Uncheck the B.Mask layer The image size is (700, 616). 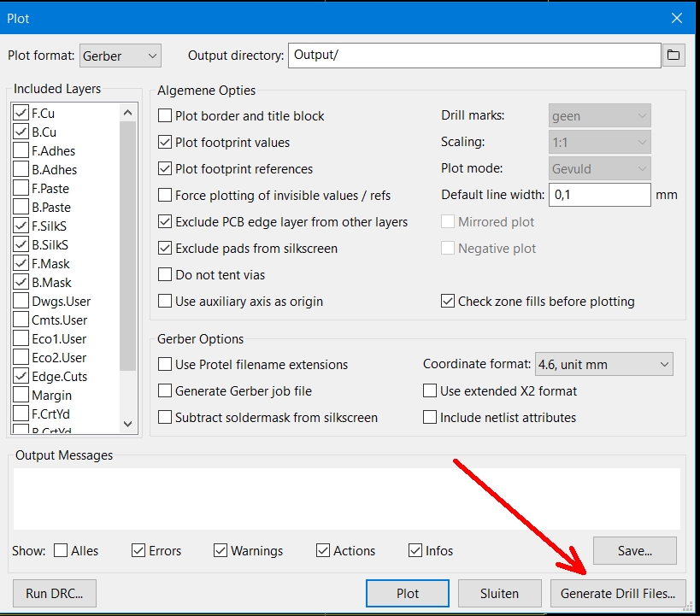(x=21, y=282)
